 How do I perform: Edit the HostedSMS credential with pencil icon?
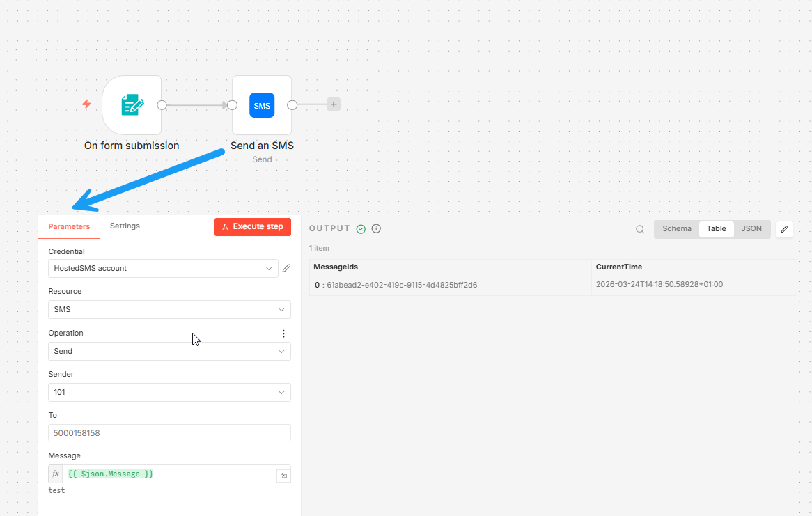click(x=286, y=268)
